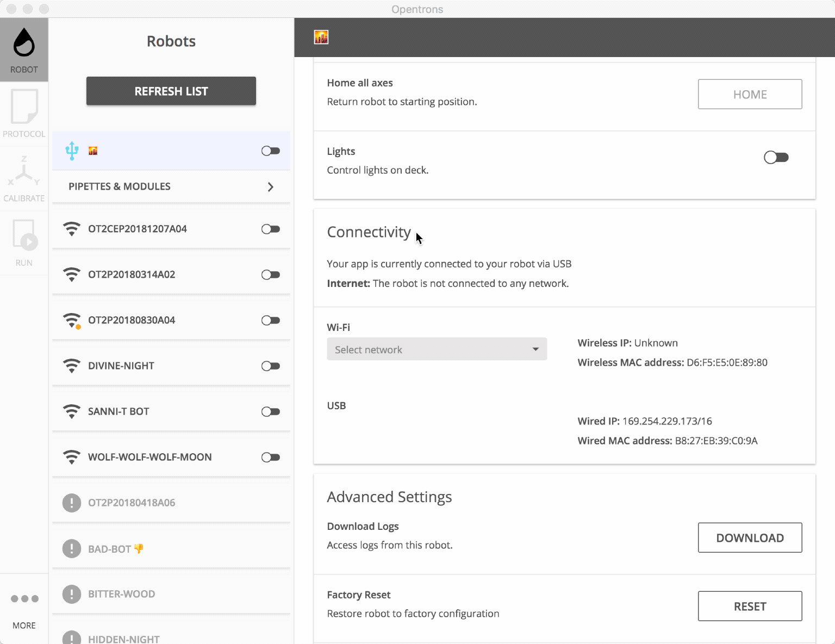The image size is (835, 644).
Task: Select OT2P20180314A02 robot name
Action: pos(132,274)
